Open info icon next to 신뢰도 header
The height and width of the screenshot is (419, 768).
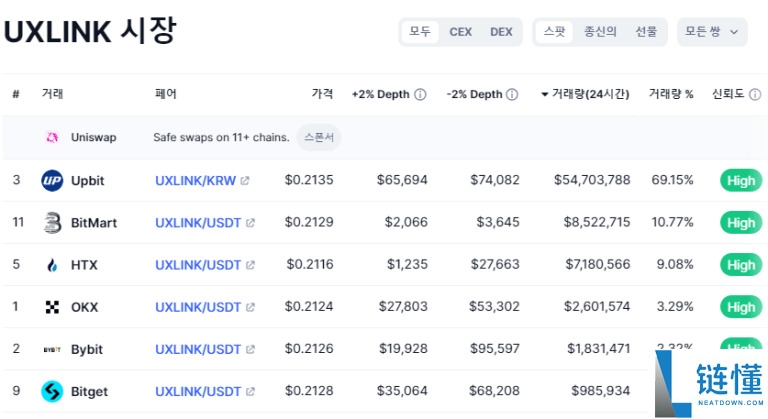(755, 94)
